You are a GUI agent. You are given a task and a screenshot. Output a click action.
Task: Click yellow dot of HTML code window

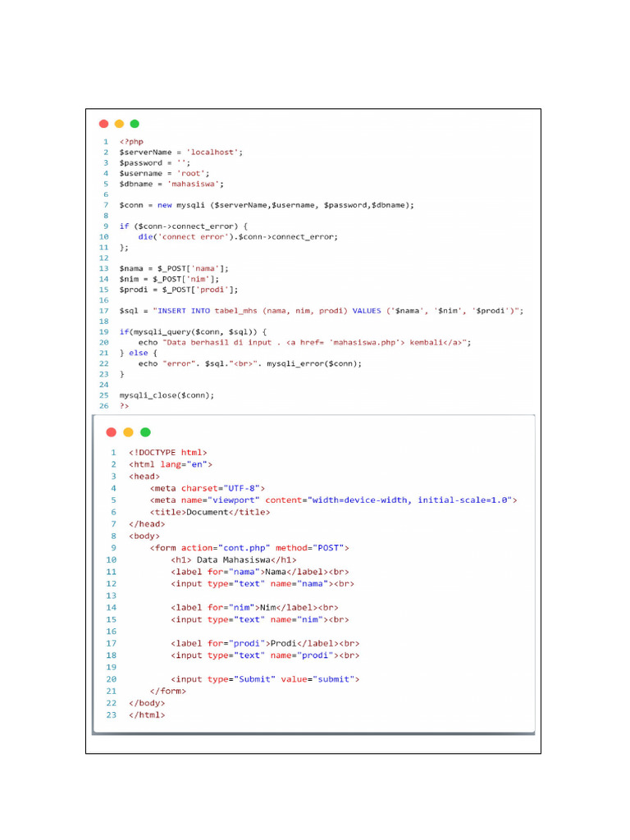tap(129, 432)
